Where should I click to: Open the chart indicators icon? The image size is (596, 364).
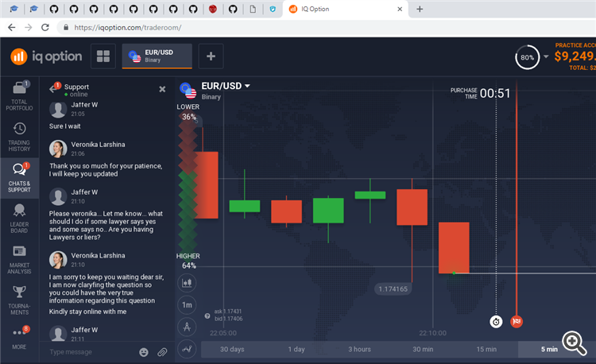(187, 349)
